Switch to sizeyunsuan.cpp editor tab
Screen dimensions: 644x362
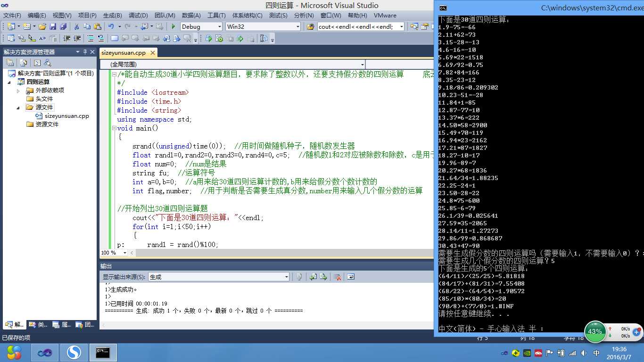[x=124, y=53]
